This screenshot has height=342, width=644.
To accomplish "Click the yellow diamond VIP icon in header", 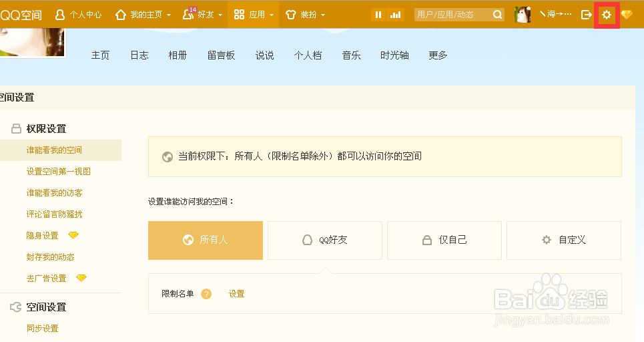I will [x=627, y=15].
